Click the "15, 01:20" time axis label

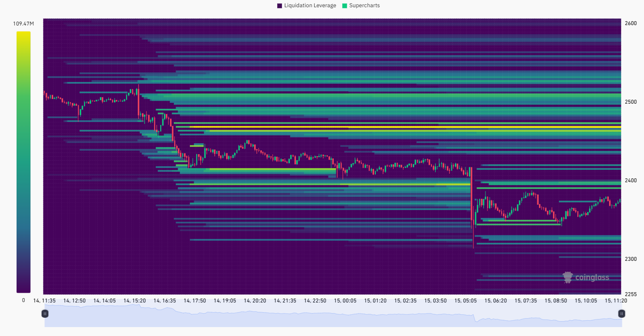point(375,301)
